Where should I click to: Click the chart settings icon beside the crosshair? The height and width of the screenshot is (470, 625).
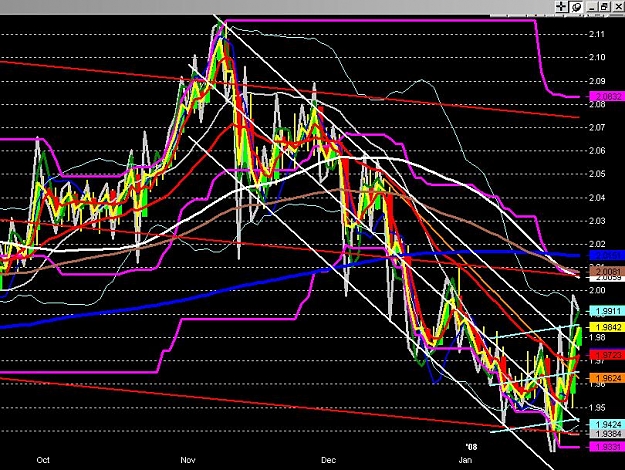(x=576, y=6)
